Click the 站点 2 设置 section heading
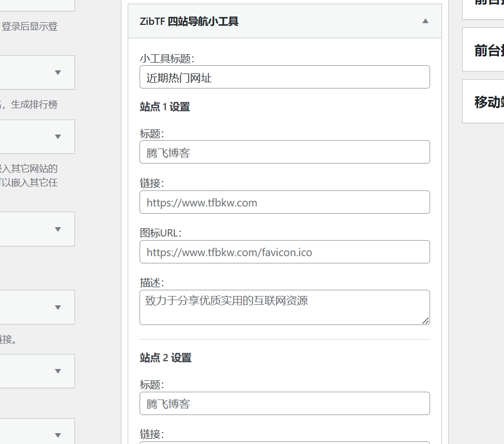This screenshot has width=504, height=444. pyautogui.click(x=165, y=358)
